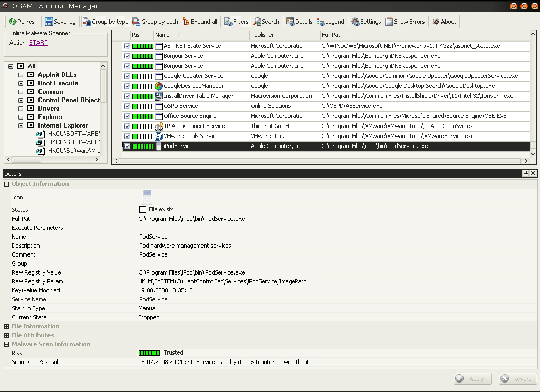
Task: Uncheck the Office Source Engine checkbox
Action: click(x=127, y=116)
